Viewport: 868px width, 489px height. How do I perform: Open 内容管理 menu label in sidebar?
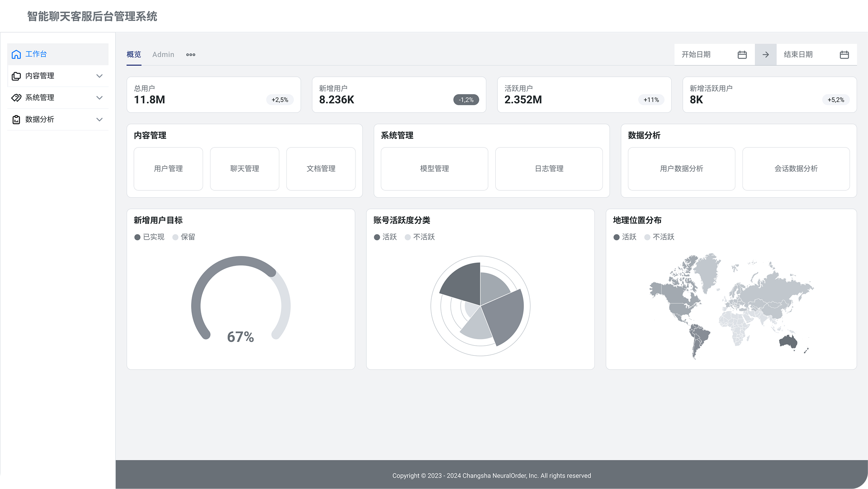tap(40, 76)
